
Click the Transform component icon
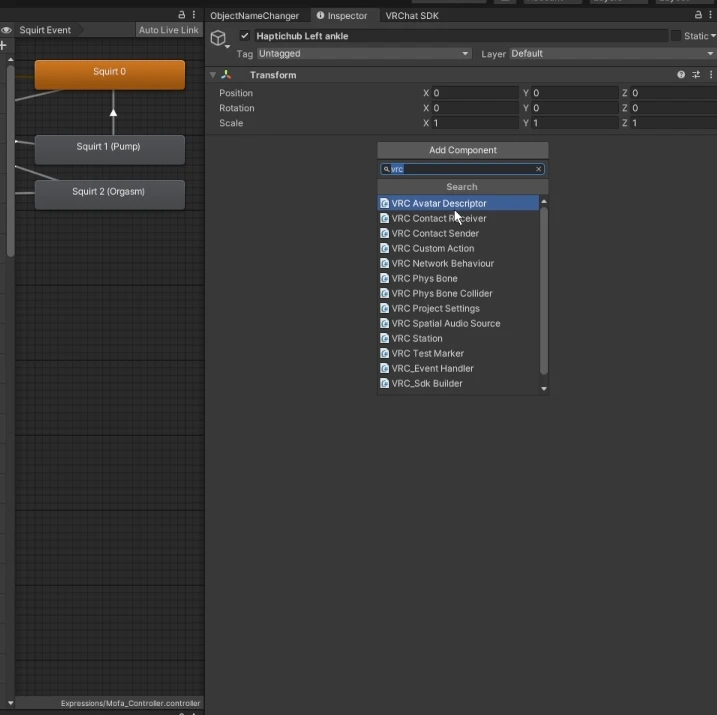226,75
